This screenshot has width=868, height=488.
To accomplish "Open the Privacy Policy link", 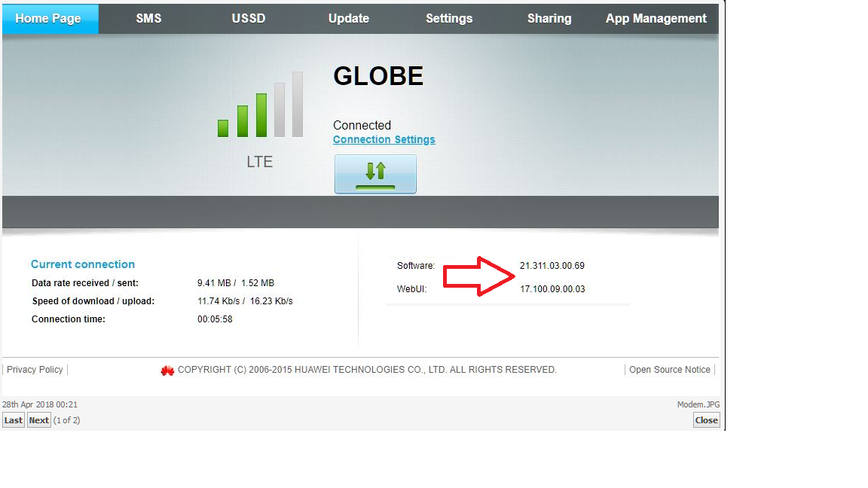I will click(x=35, y=370).
